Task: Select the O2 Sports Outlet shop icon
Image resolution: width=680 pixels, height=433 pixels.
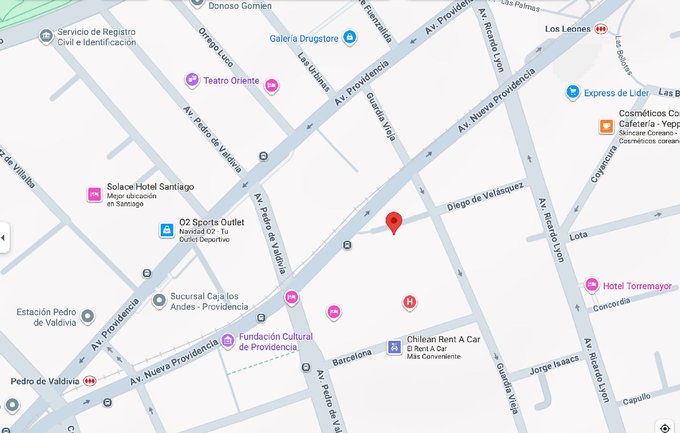Action: (x=167, y=230)
